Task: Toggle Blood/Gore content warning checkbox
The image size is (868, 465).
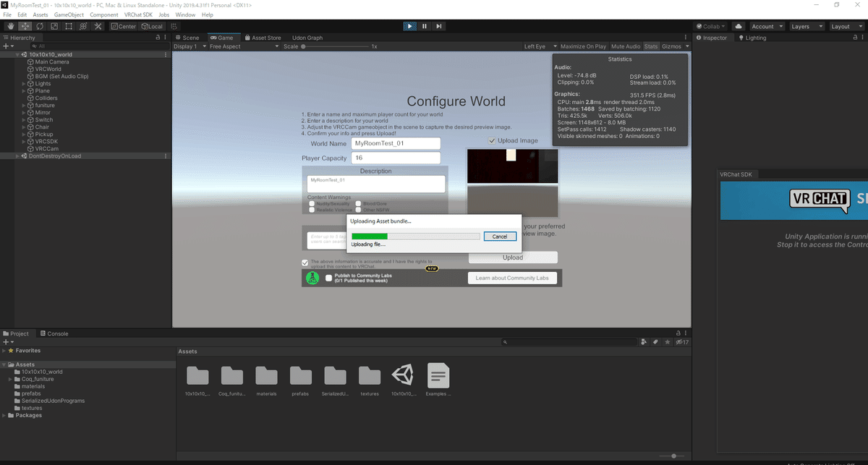Action: point(358,204)
